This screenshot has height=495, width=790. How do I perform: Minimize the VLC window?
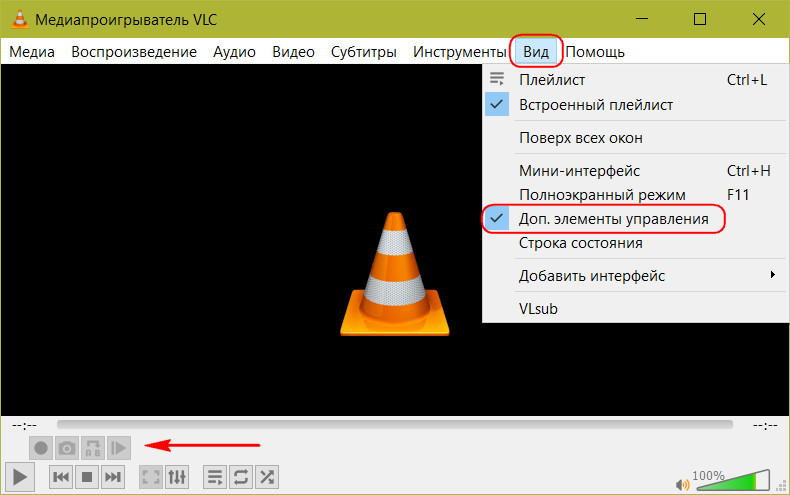click(x=642, y=19)
